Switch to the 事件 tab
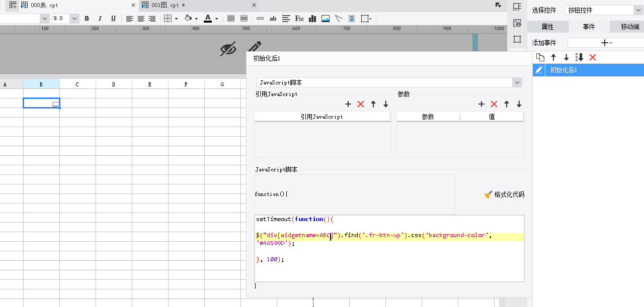The width and height of the screenshot is (644, 307). pyautogui.click(x=589, y=27)
